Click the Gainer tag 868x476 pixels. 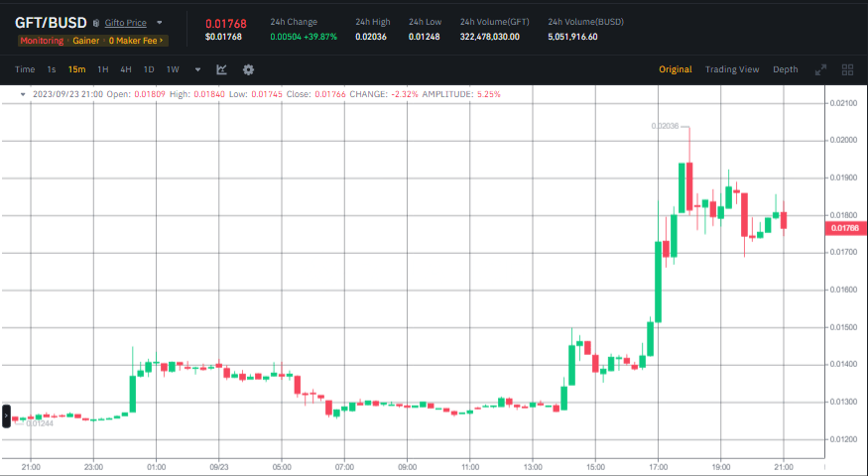coord(85,41)
